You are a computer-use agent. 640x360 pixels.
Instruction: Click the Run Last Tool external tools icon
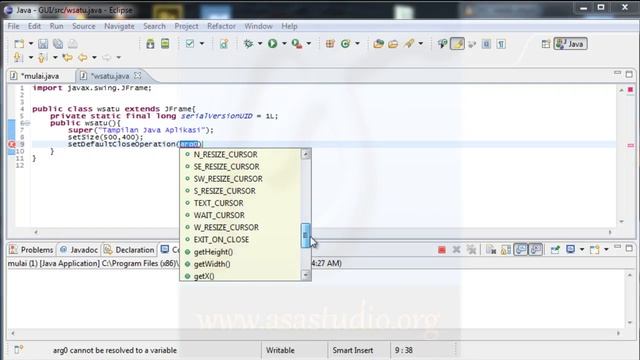tap(297, 43)
